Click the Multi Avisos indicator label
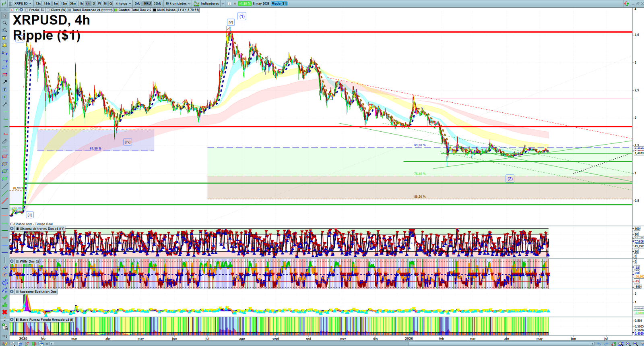 coord(178,10)
